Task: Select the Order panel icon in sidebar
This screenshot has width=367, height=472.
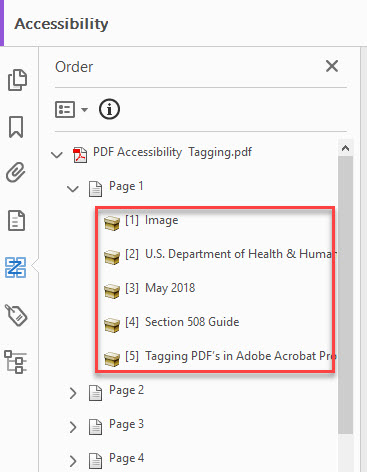Action: [16, 267]
